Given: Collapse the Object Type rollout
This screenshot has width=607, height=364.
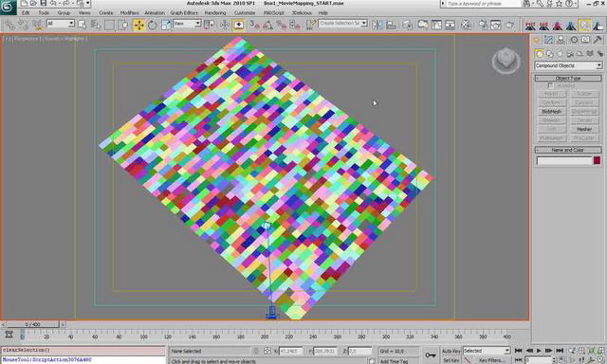Looking at the screenshot, I should 568,78.
